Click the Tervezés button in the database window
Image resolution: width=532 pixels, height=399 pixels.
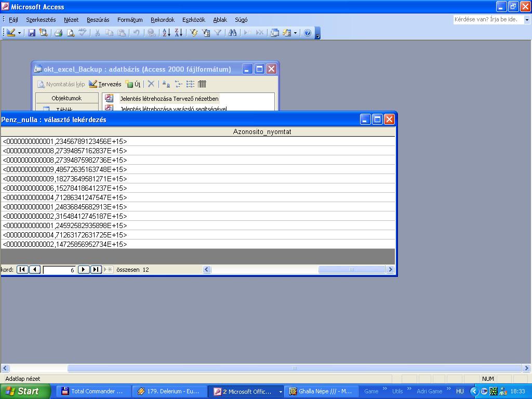tap(105, 84)
